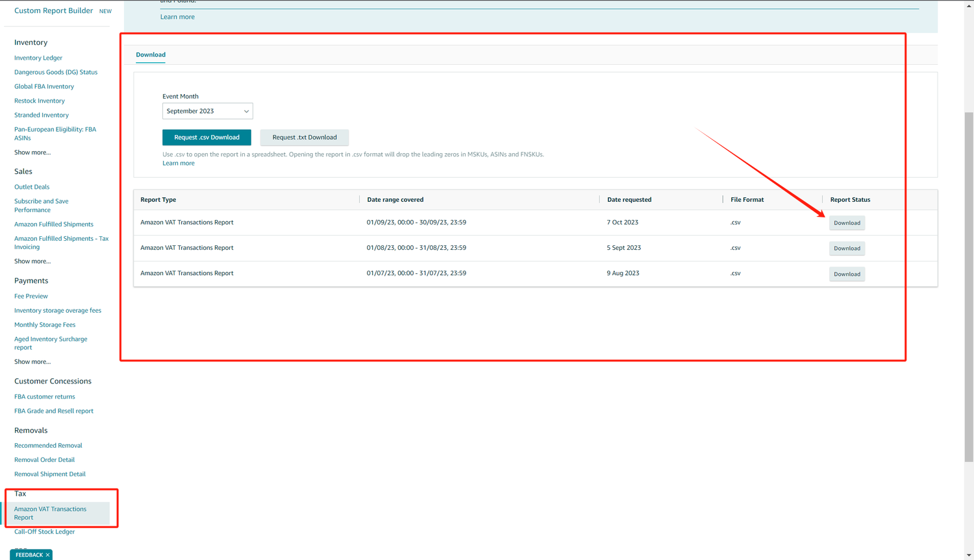
Task: Open Subscribe and Save Performance report
Action: pyautogui.click(x=42, y=206)
